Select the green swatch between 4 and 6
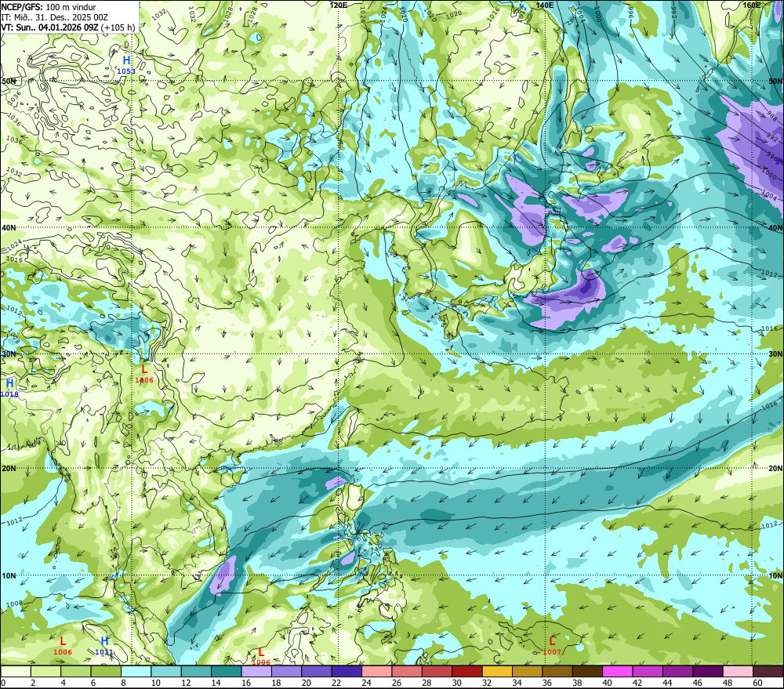The width and height of the screenshot is (784, 689). coord(75,671)
